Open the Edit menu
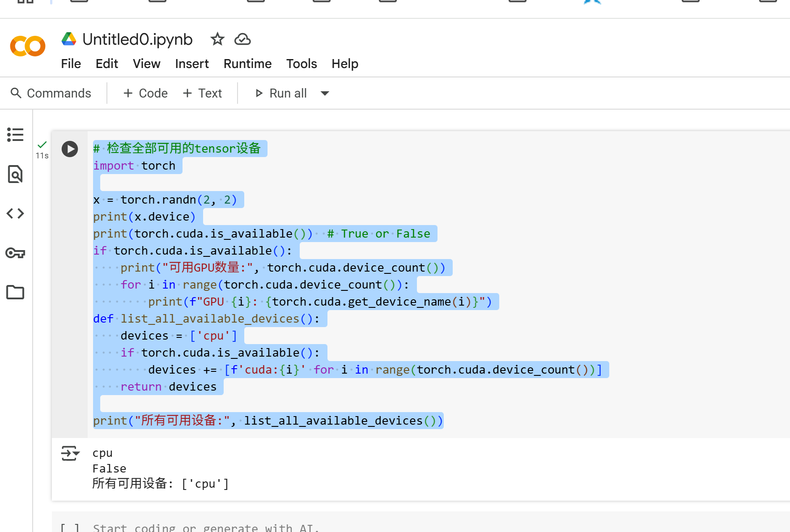The image size is (790, 532). click(x=107, y=64)
